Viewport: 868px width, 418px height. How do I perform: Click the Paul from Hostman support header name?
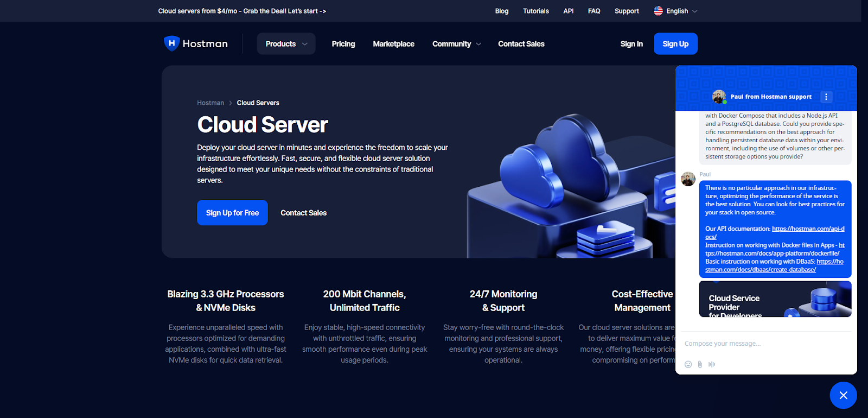pos(771,97)
